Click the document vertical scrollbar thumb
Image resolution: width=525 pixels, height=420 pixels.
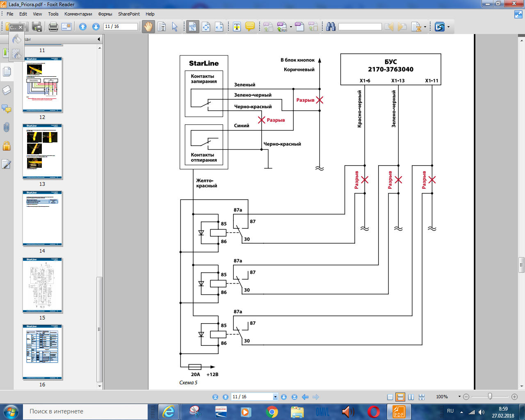521,265
